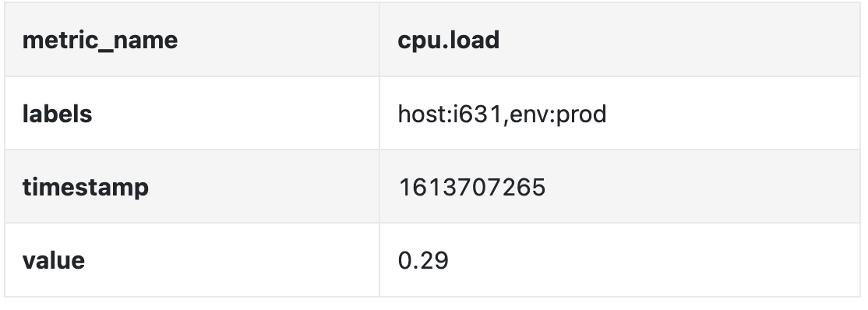Click empty space right of host:i631,env:prod
This screenshot has height=310, width=868.
[733, 114]
